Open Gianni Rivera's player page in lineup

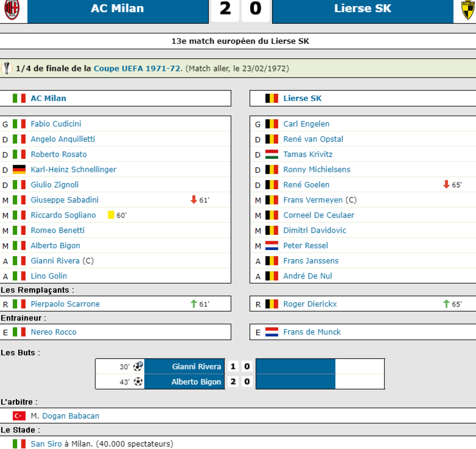(55, 261)
